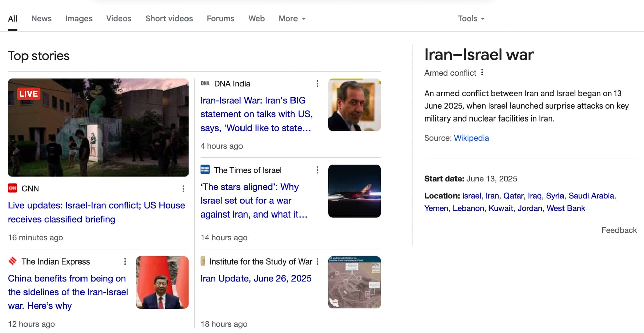Screen dimensions: 644x333
Task: Click the CNN source logo icon
Action: click(13, 188)
